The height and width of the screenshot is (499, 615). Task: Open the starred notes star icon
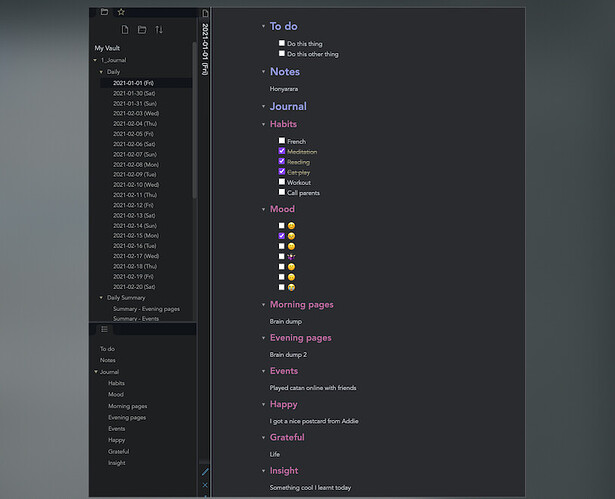(x=121, y=12)
